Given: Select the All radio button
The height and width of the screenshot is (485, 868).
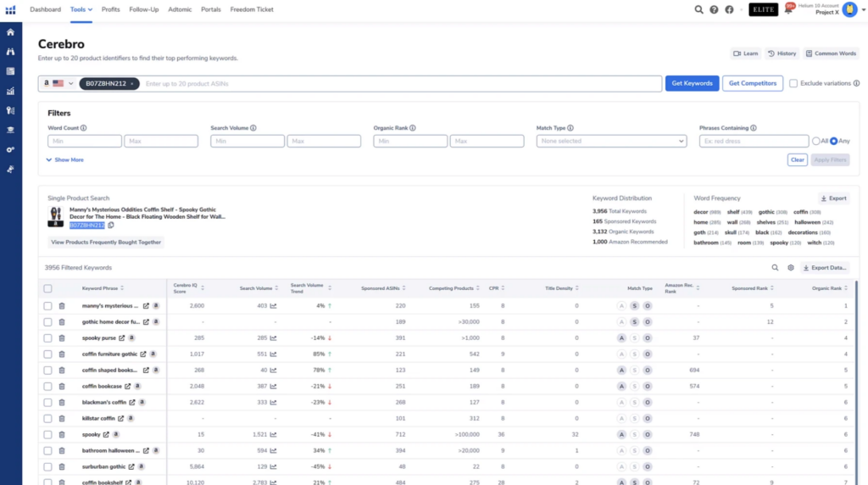Looking at the screenshot, I should coord(816,142).
